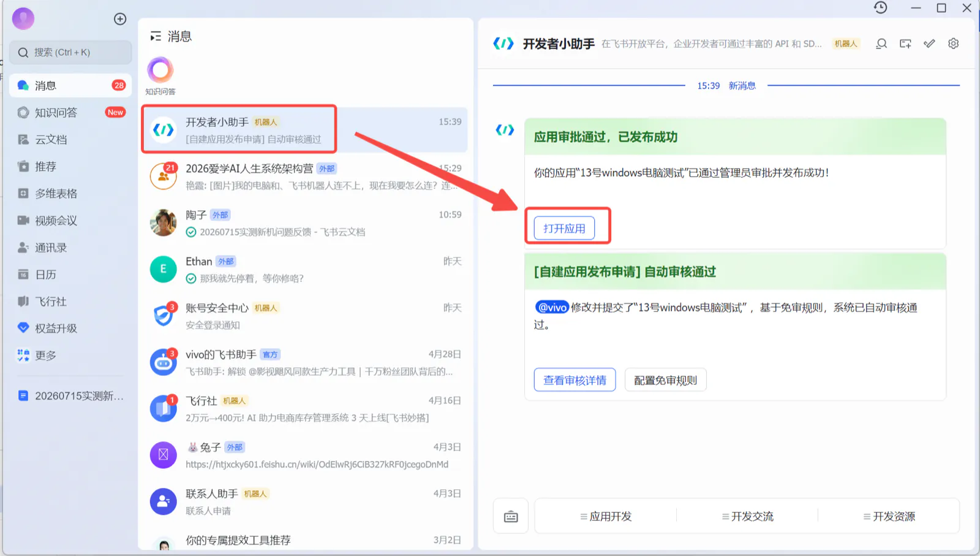Open the 开发交流 bot menu
980x556 pixels.
point(747,517)
